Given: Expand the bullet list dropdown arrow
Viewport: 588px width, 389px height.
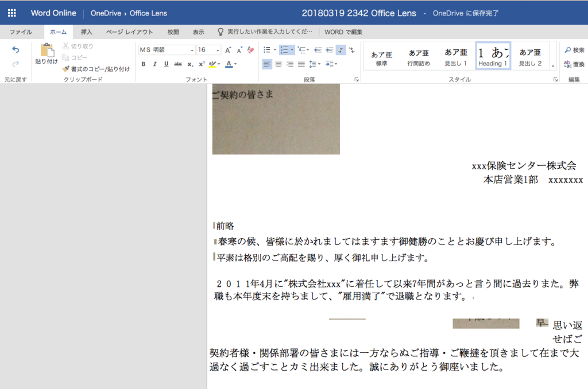Looking at the screenshot, I should 274,50.
